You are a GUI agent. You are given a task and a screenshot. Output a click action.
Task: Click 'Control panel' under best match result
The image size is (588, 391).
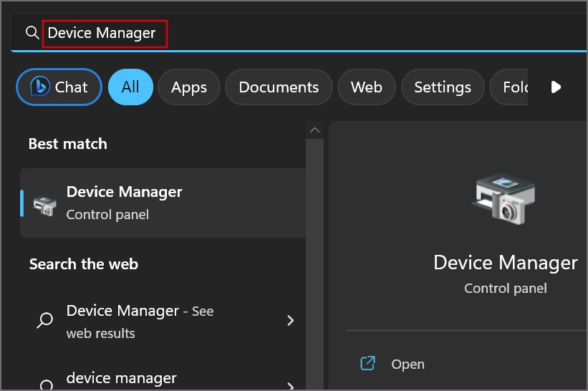(107, 214)
